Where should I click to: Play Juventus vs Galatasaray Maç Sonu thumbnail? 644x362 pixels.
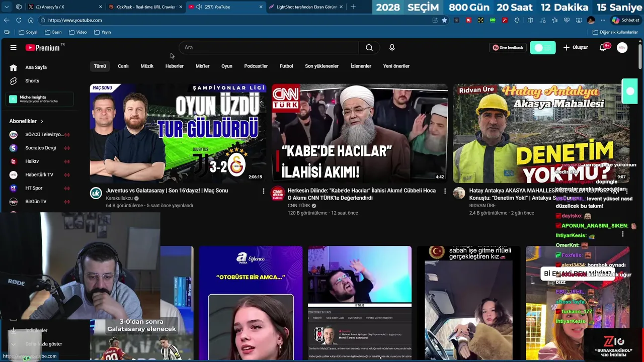pos(178,133)
